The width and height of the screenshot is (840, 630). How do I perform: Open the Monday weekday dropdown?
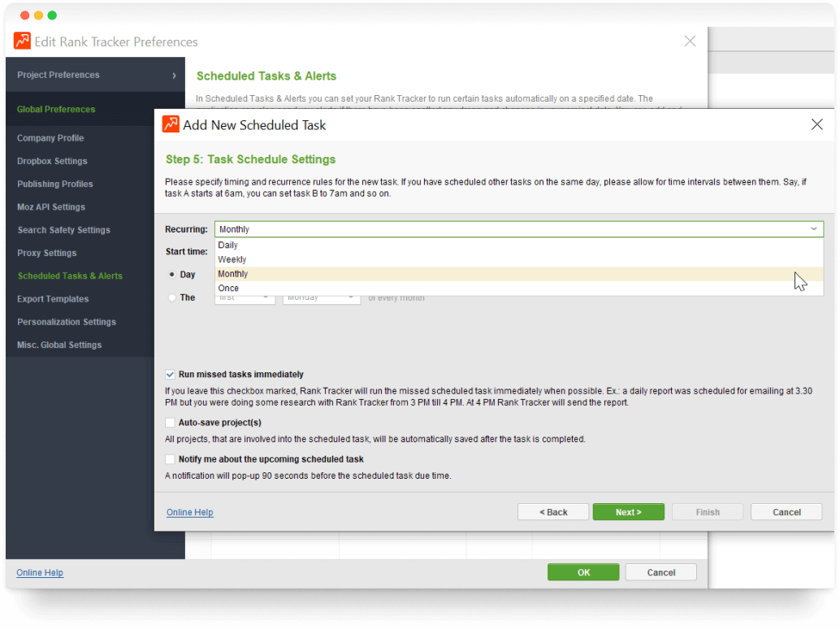point(322,298)
